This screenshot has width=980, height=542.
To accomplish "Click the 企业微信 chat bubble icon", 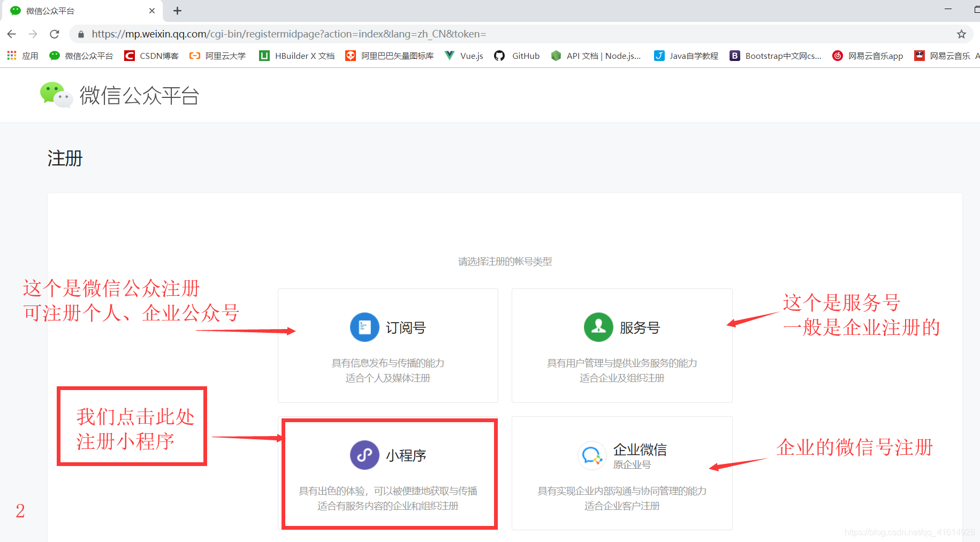I will pos(592,455).
